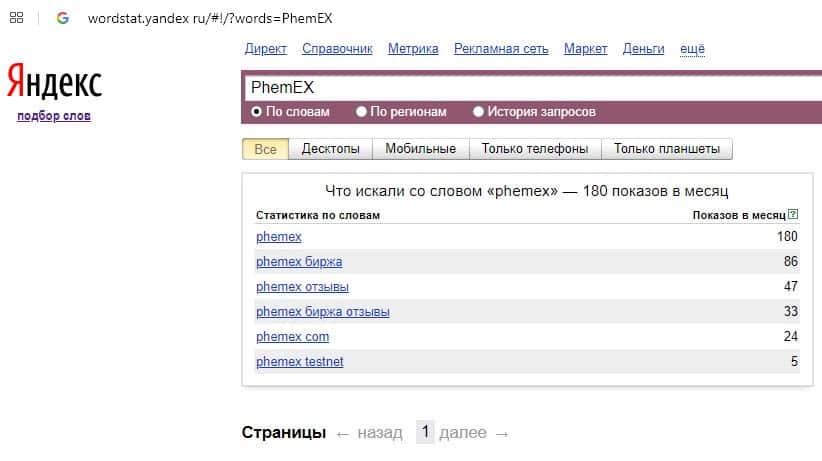This screenshot has width=822, height=461.
Task: Open the phemex биржа keyword link
Action: click(299, 262)
